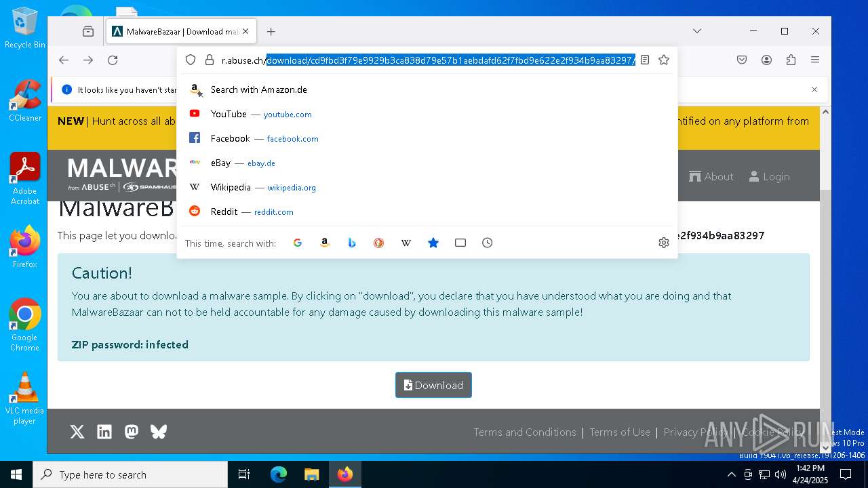Viewport: 868px width, 488px height.
Task: Open search settings gear
Action: pyautogui.click(x=664, y=243)
